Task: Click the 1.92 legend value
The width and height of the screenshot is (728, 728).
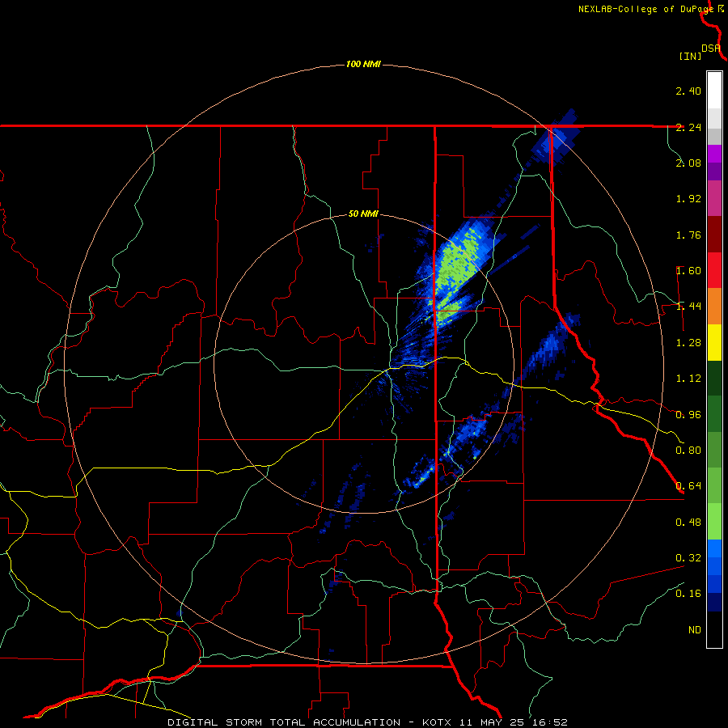Action: [x=688, y=199]
